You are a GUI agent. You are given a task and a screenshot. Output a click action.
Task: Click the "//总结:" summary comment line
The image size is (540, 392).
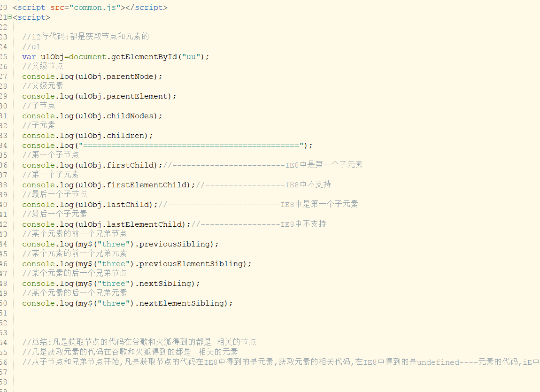click(x=139, y=342)
